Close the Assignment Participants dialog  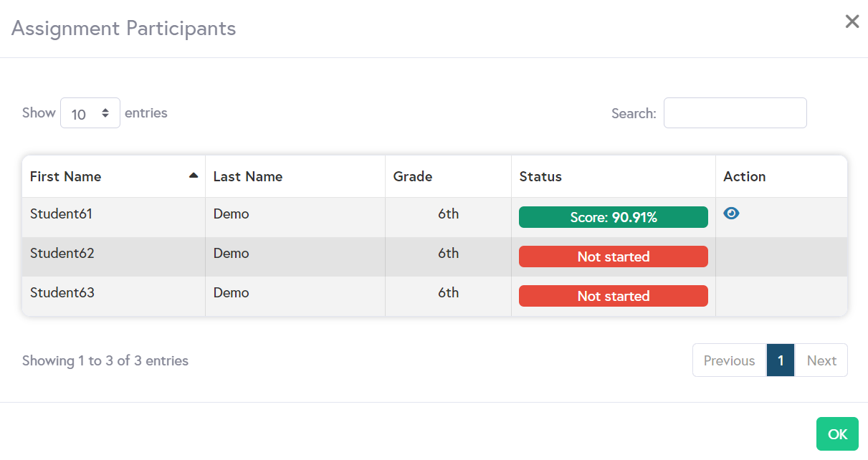point(852,21)
